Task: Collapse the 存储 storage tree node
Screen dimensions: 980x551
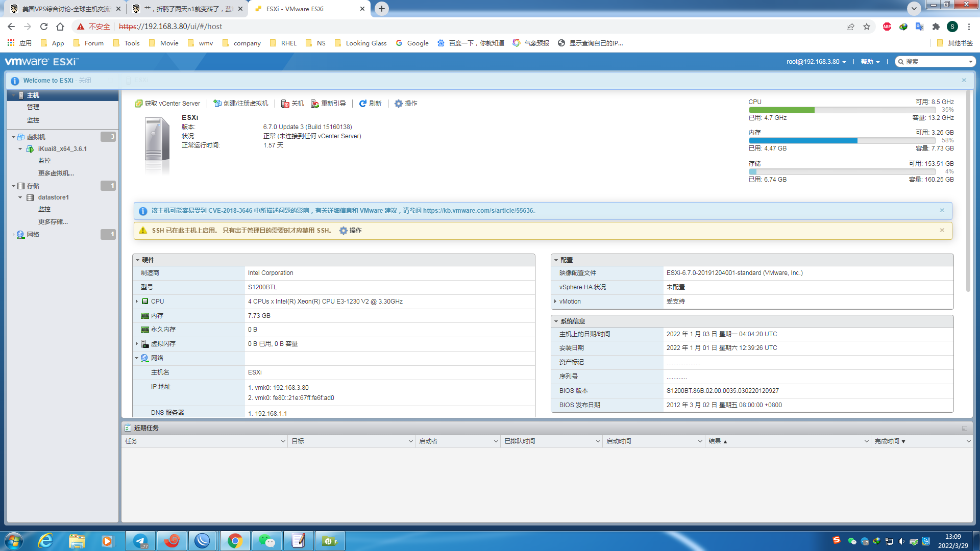Action: (13, 186)
